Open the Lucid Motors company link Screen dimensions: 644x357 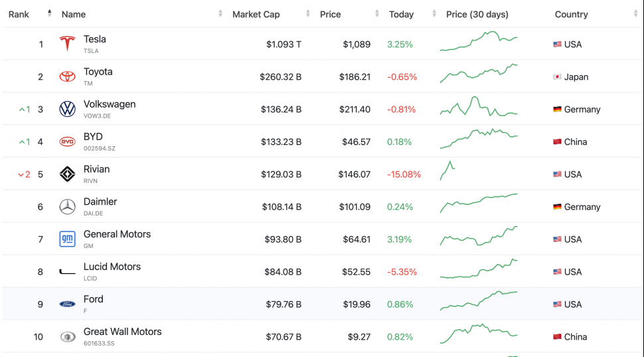click(112, 267)
